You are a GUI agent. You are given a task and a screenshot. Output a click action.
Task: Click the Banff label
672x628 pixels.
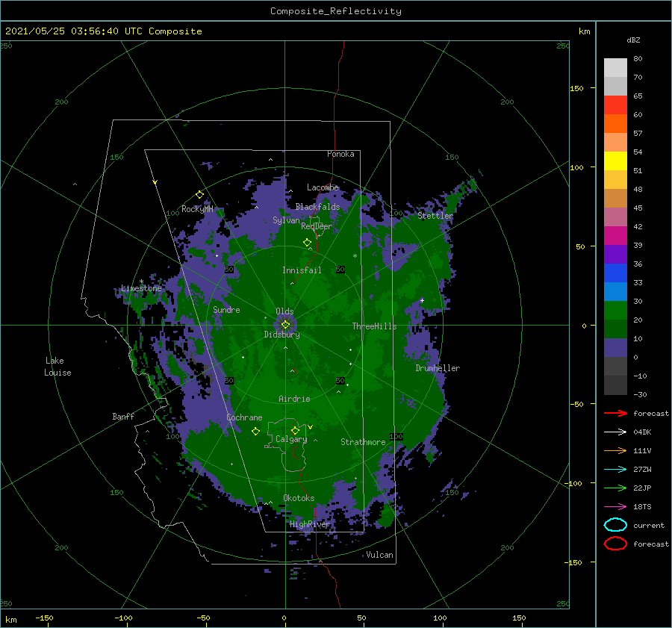coord(123,417)
